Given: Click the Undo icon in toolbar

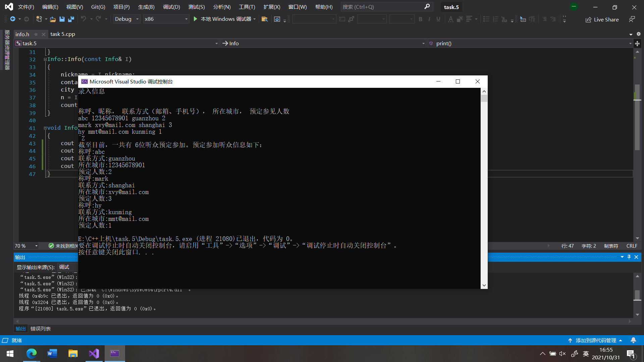Looking at the screenshot, I should (x=83, y=19).
